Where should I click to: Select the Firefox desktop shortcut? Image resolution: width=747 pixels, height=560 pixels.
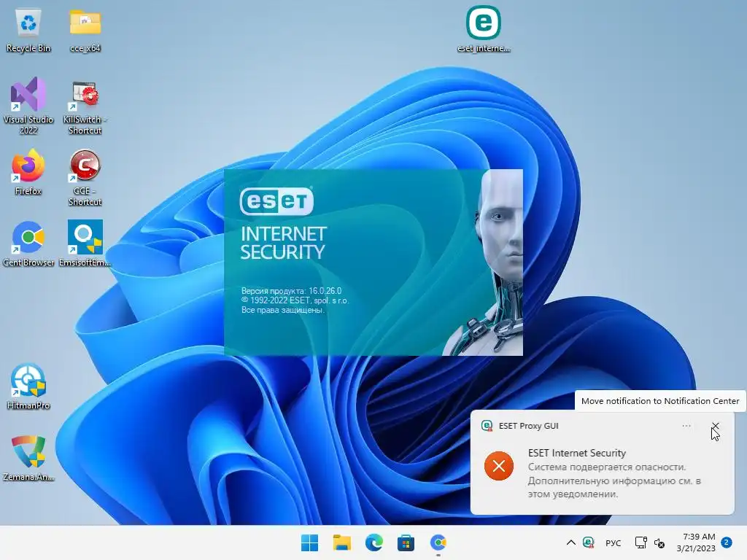28,172
